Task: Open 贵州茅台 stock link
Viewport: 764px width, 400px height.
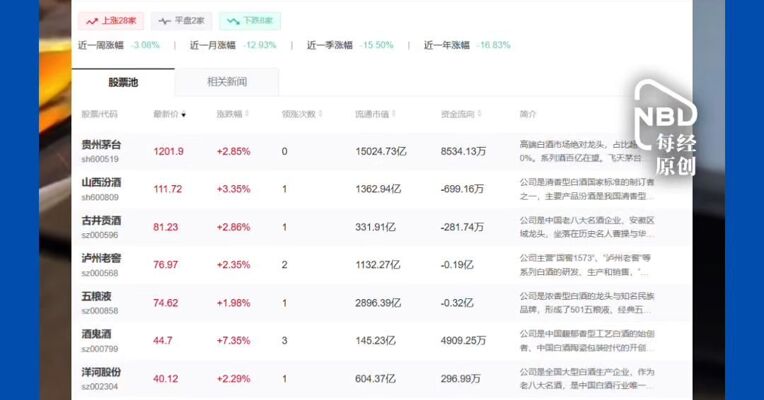Action: pyautogui.click(x=101, y=145)
